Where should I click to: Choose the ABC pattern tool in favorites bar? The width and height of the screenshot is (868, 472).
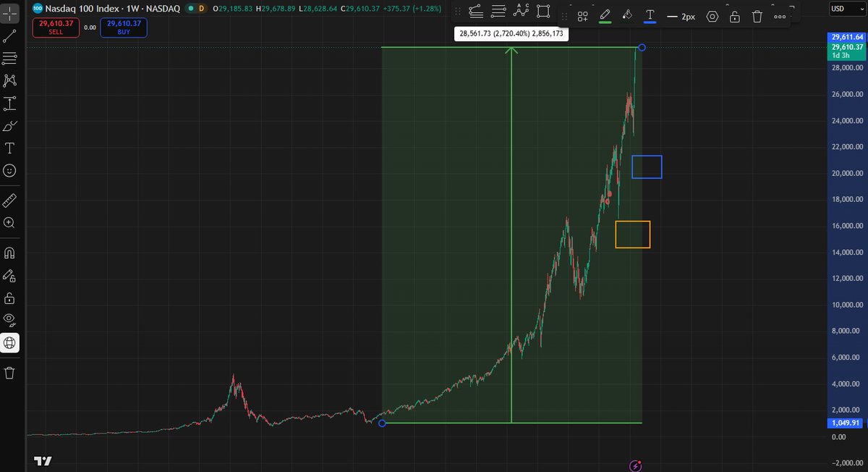[521, 11]
